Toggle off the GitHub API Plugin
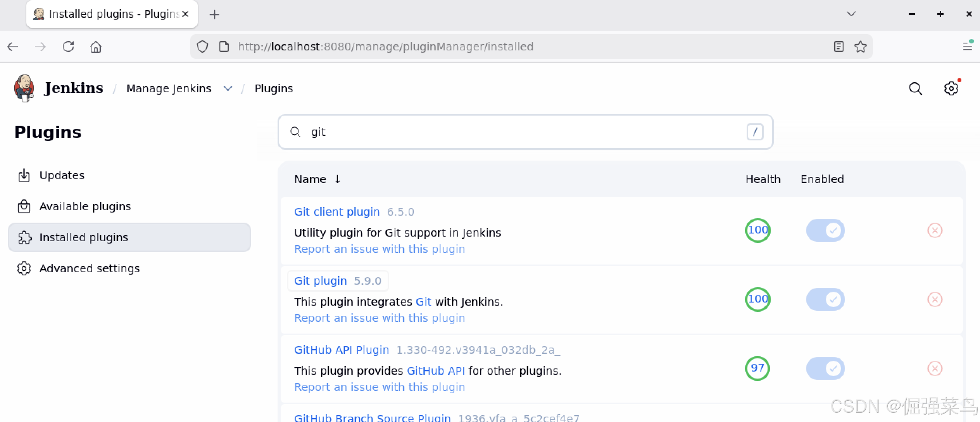Image resolution: width=980 pixels, height=422 pixels. (x=825, y=368)
